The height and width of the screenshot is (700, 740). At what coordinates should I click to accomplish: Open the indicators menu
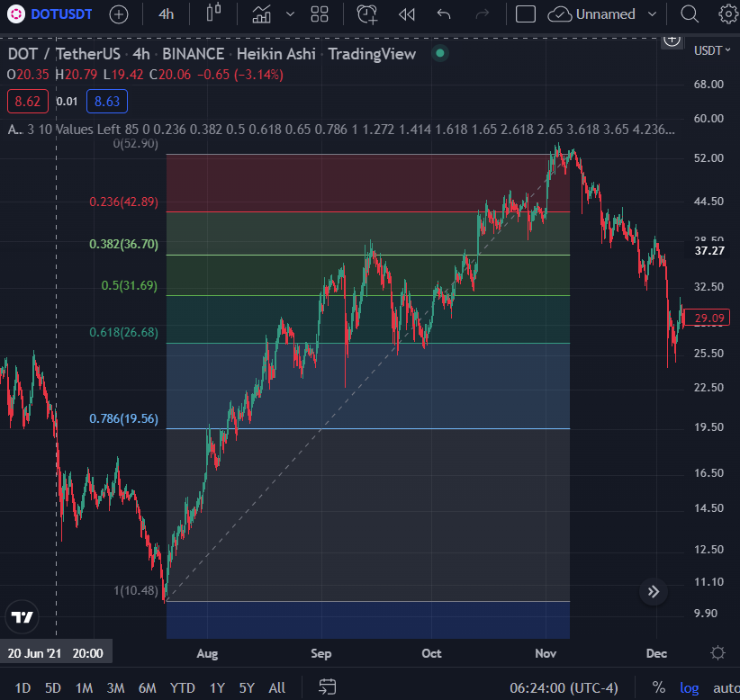point(261,14)
